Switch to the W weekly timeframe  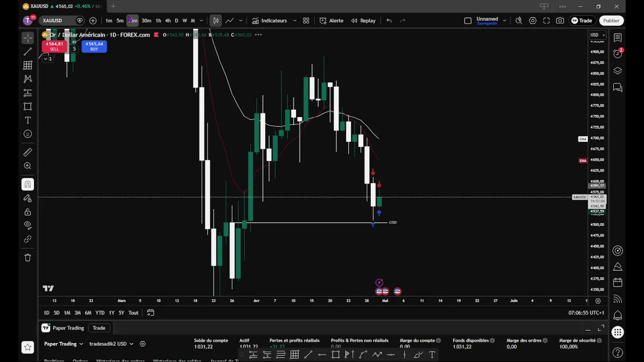(x=185, y=21)
